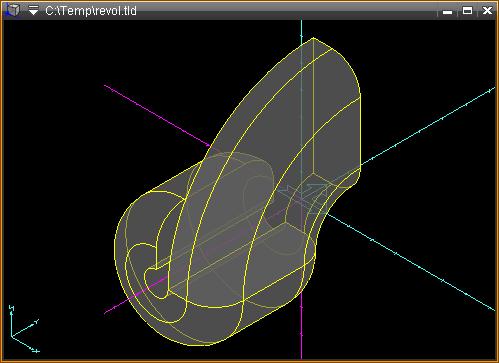Screen dimensions: 499x363
Task: Select the cyan axis descending toward lower right
Action: 411,262
